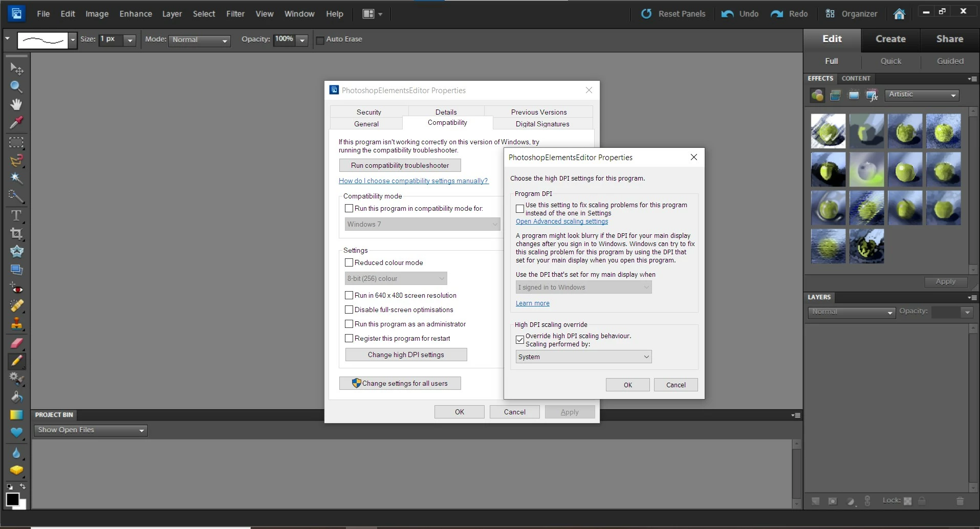Click the Reset Panels button
The image size is (980, 529).
pyautogui.click(x=673, y=14)
